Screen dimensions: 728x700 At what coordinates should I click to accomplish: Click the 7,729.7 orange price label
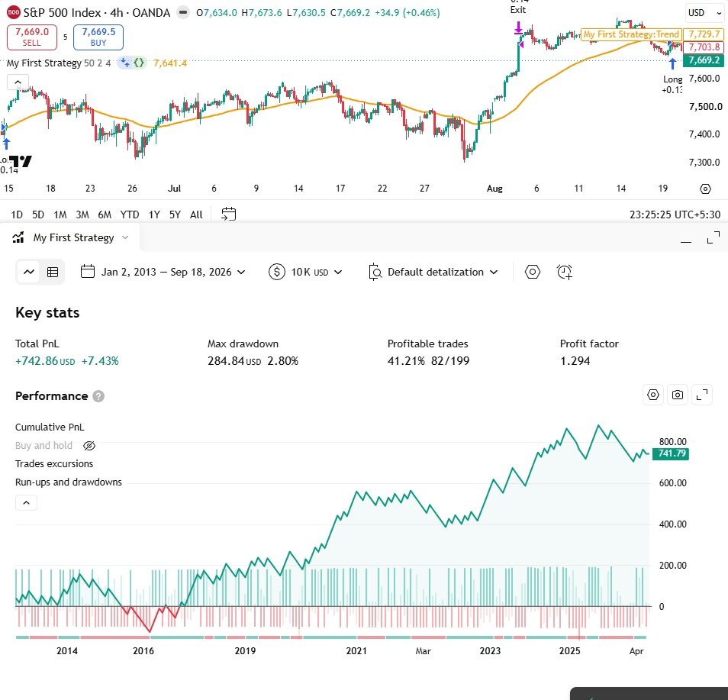[x=704, y=34]
